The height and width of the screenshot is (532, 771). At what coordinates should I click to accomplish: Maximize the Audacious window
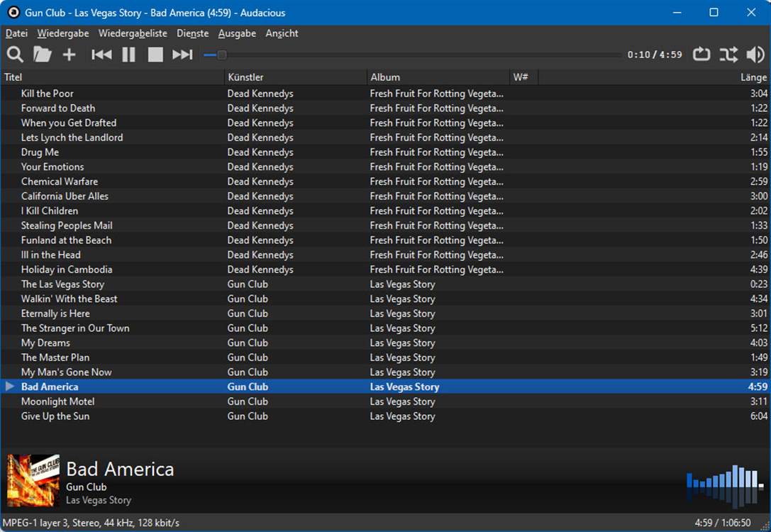(x=714, y=12)
